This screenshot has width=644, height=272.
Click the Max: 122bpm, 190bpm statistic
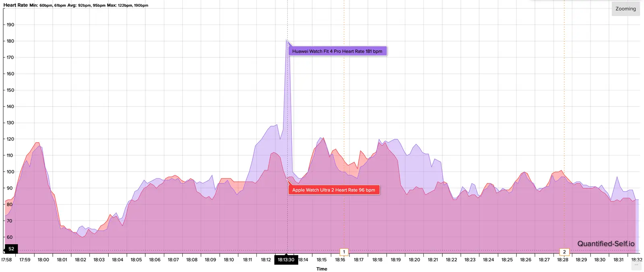(128, 6)
